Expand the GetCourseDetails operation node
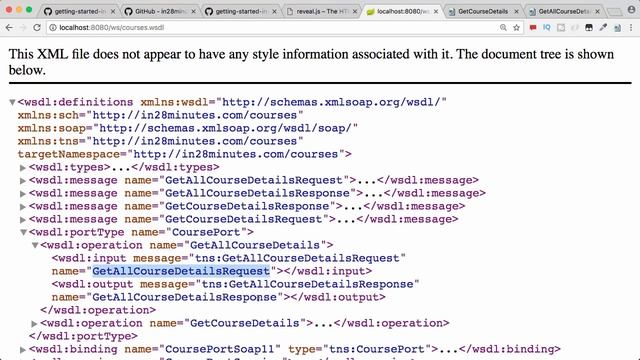640x360 pixels. (x=35, y=324)
